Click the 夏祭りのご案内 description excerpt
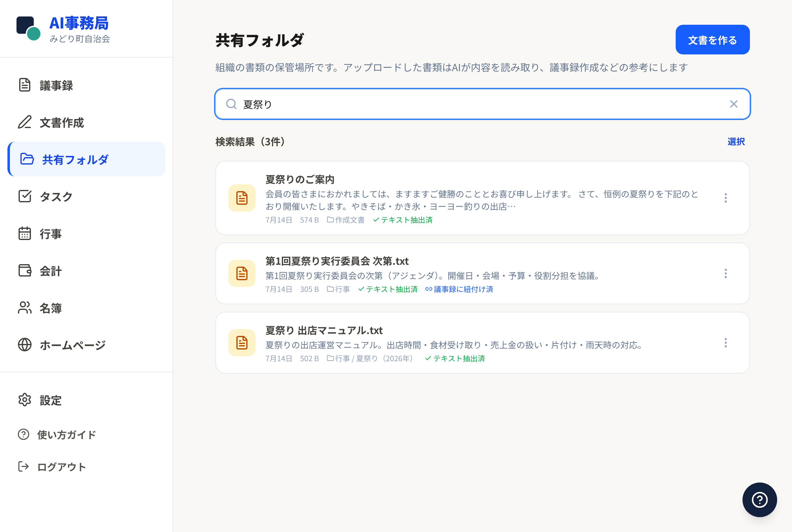Viewport: 792px width, 532px height. point(482,200)
